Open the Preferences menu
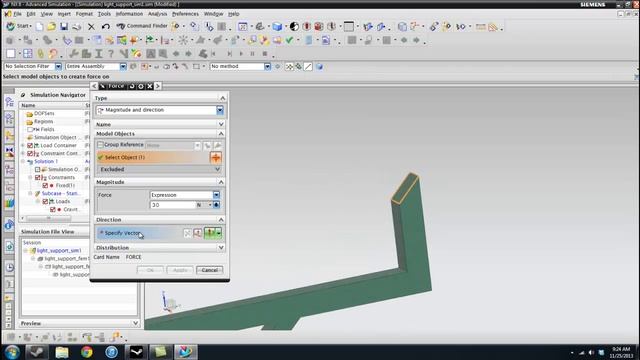Viewport: 640px width, 360px height. point(185,14)
